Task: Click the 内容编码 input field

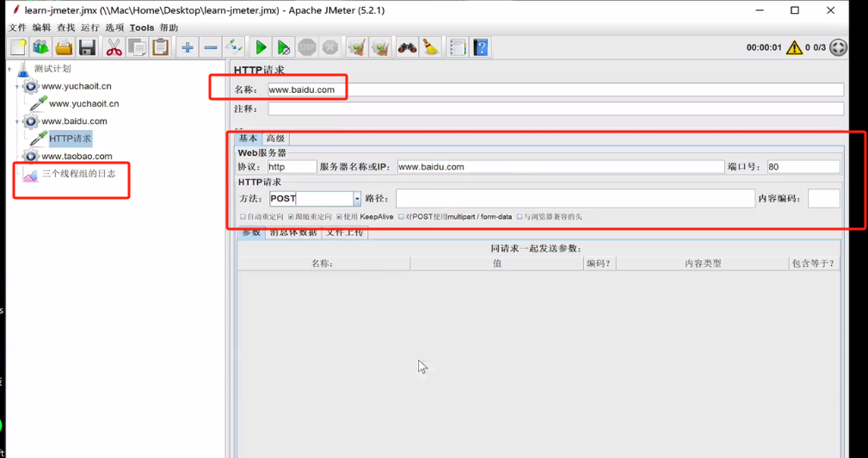Action: coord(824,199)
